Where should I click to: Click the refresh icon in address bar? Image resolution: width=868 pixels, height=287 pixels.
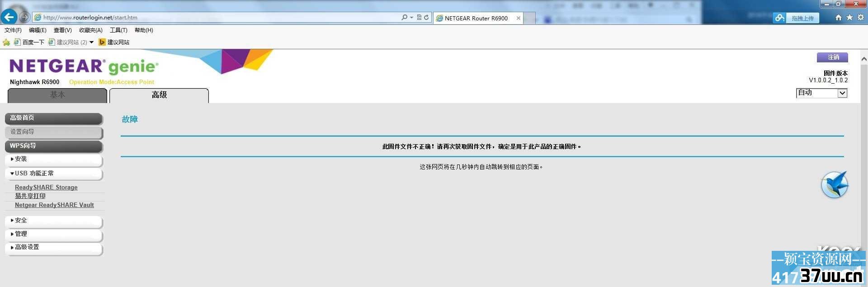point(426,17)
